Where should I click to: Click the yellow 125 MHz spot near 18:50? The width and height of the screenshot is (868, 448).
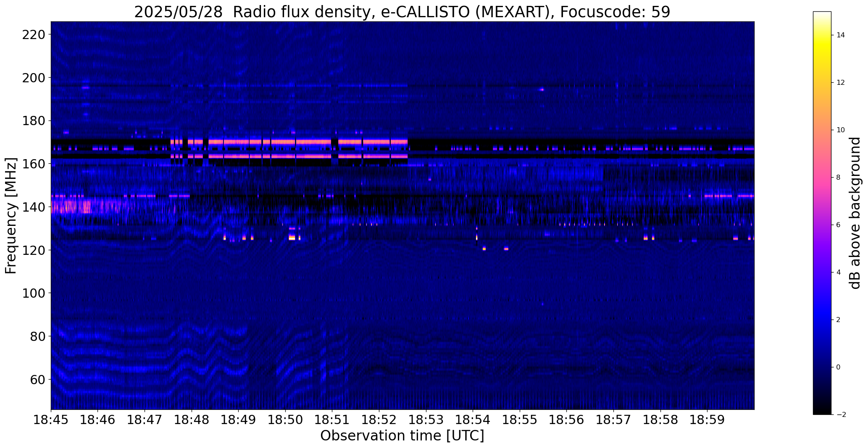(x=292, y=238)
